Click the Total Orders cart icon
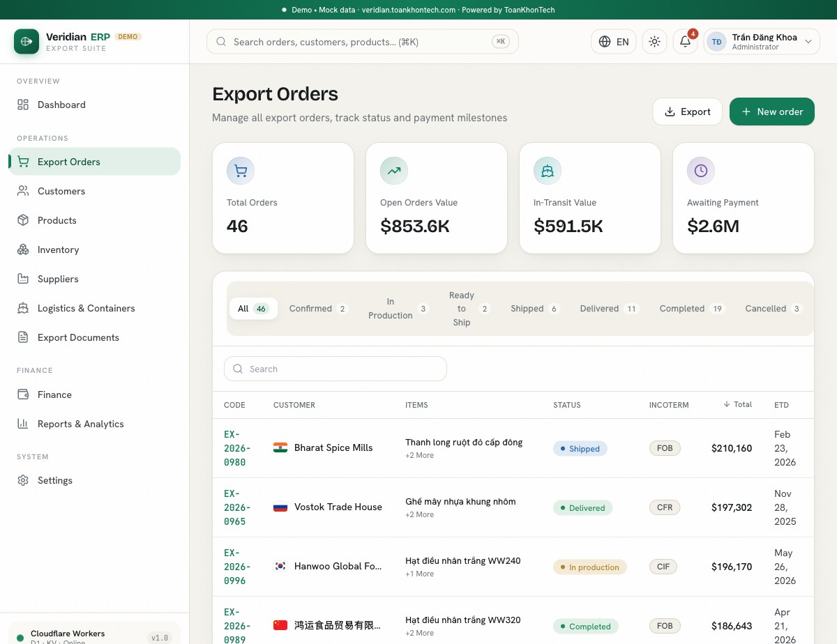Viewport: 837px width, 644px height. coord(241,171)
